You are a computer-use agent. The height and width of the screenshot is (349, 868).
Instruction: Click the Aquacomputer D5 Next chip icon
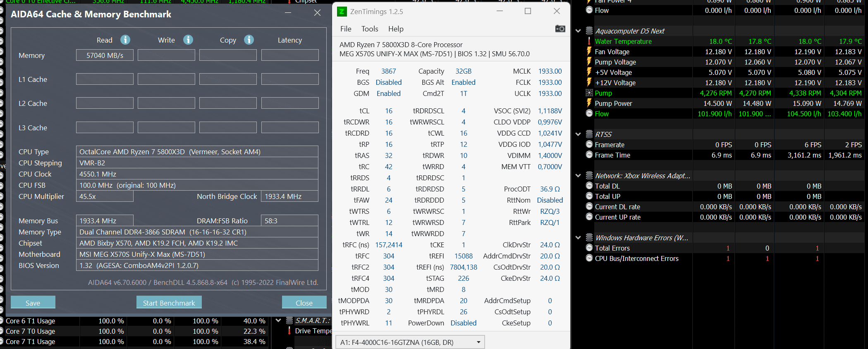point(589,31)
